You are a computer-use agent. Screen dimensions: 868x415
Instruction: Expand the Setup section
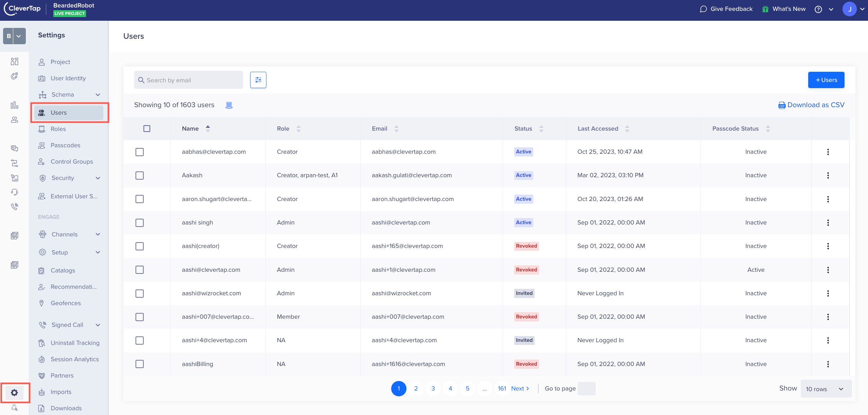98,252
